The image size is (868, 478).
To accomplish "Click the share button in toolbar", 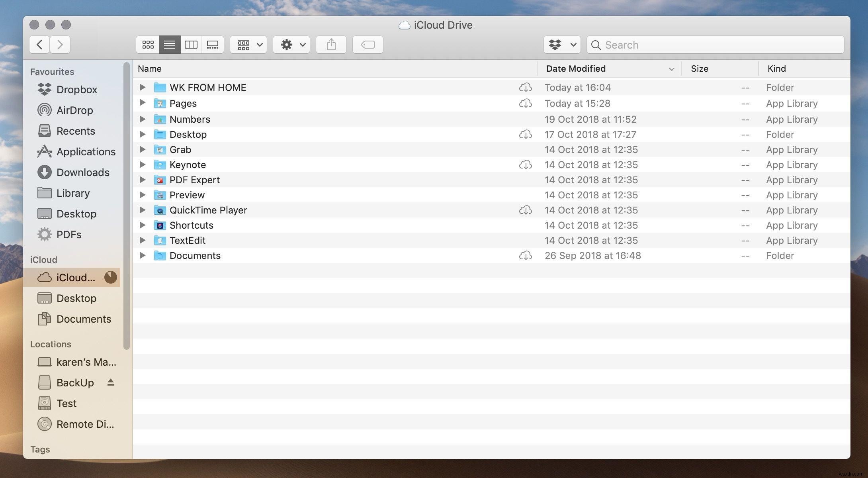I will [x=331, y=44].
